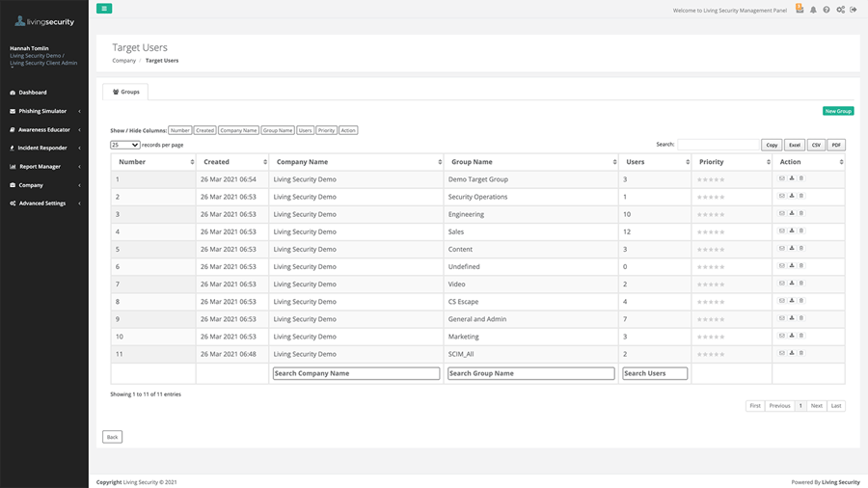This screenshot has height=488, width=868.
Task: Click envelope action icon for Demo Target Group
Action: 781,178
